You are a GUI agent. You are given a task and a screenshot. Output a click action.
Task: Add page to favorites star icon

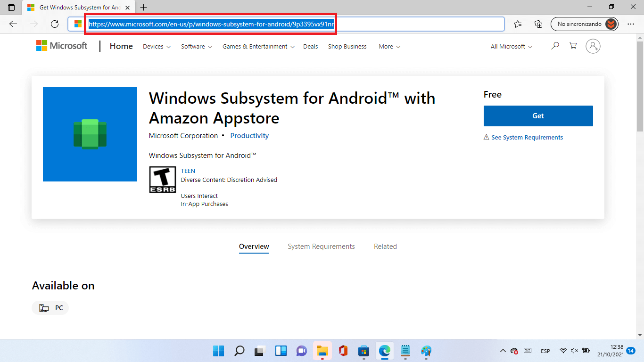(518, 24)
